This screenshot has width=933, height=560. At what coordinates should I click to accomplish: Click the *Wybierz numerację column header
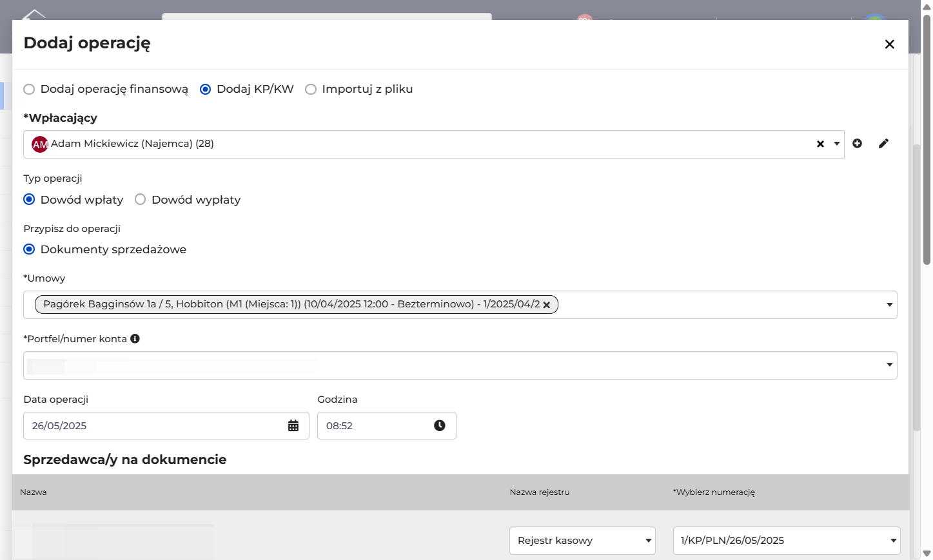[714, 492]
